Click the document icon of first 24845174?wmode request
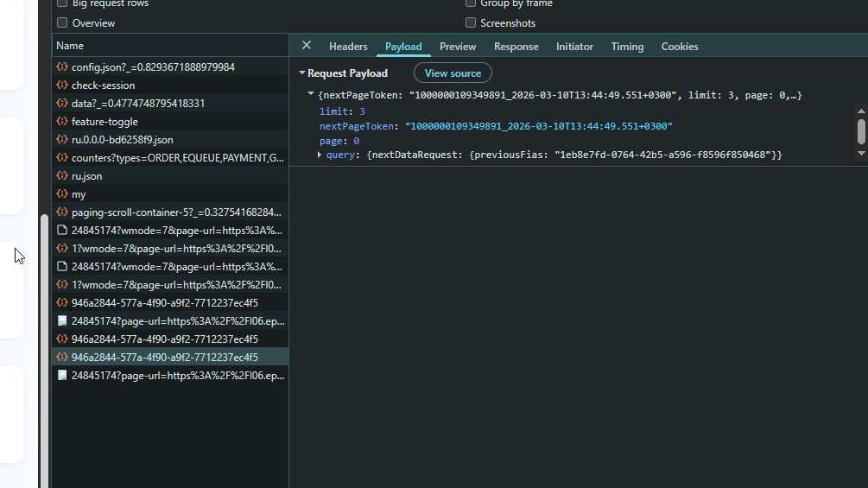The width and height of the screenshot is (868, 488). [x=62, y=231]
